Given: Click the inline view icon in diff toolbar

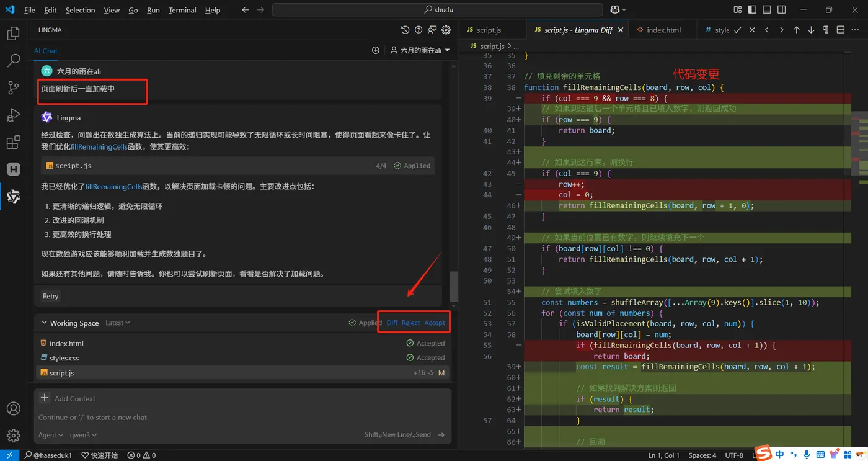Looking at the screenshot, I should pyautogui.click(x=841, y=30).
